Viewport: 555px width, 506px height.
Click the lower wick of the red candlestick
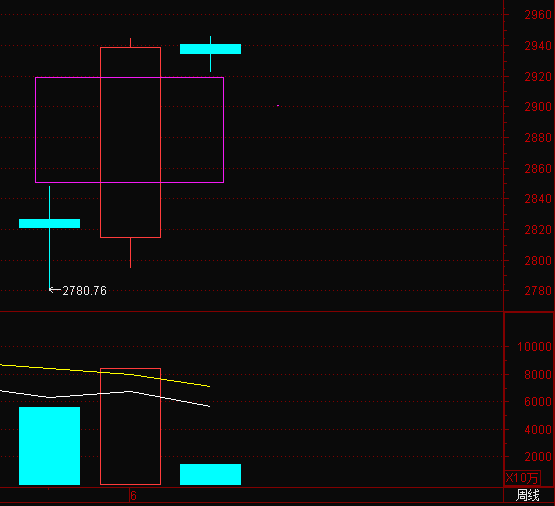(x=131, y=253)
